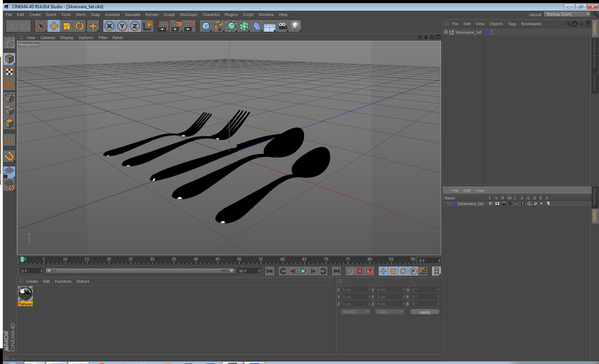Screen dimensions: 599x364
Task: Toggle Record Active Objects button
Action: tap(350, 271)
